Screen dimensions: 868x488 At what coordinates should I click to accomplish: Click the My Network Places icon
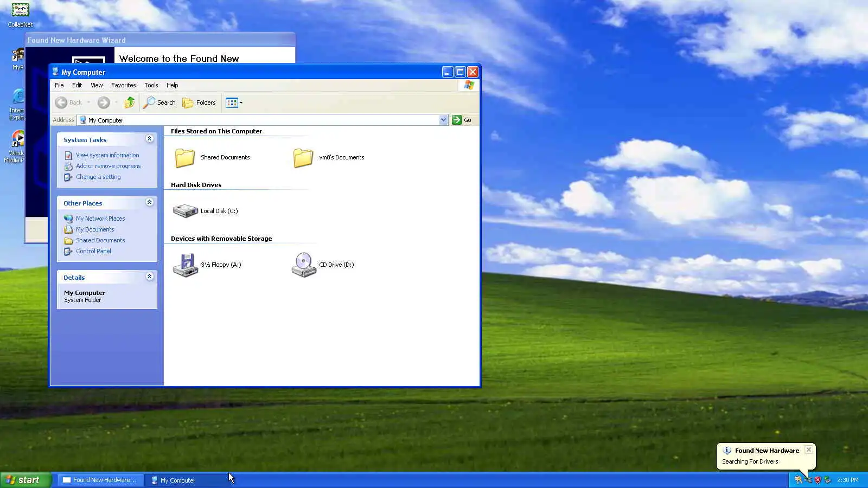point(68,219)
